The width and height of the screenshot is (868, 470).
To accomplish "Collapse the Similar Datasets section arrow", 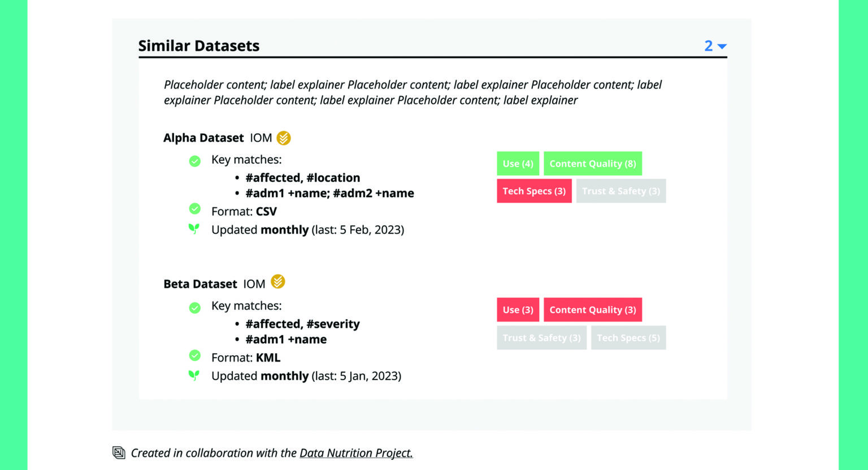I will pos(722,46).
